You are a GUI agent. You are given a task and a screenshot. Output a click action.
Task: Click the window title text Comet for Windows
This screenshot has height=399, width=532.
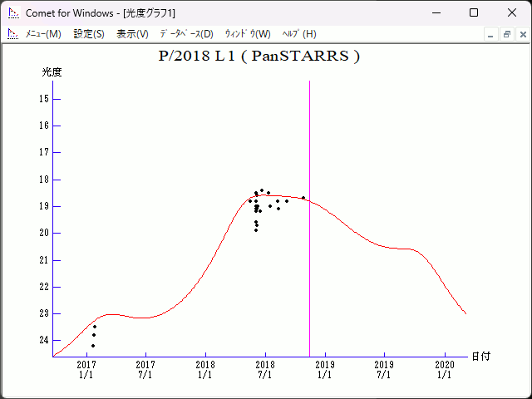(70, 13)
